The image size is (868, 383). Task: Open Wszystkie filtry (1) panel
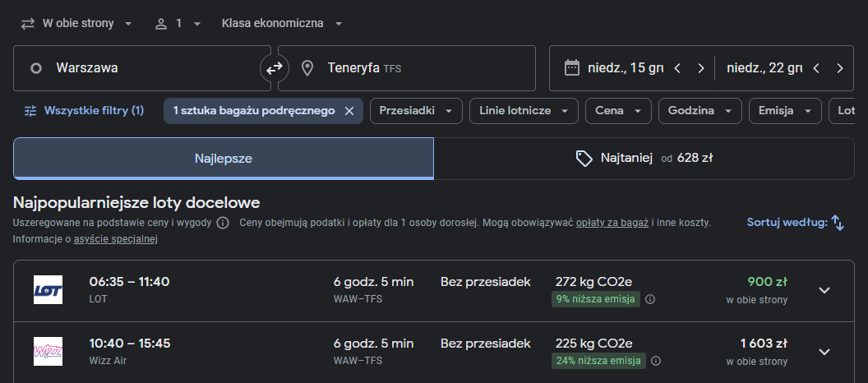point(84,111)
